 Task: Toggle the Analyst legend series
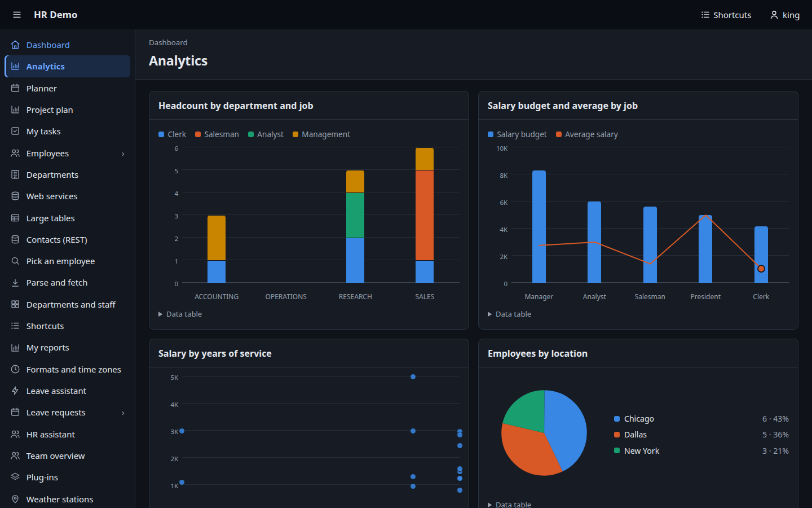point(266,134)
